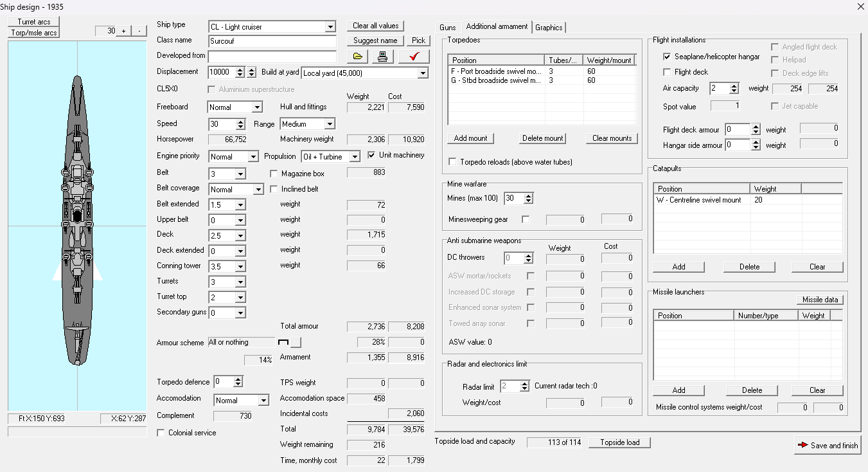The image size is (868, 472).
Task: Close the Ship design window
Action: [860, 6]
